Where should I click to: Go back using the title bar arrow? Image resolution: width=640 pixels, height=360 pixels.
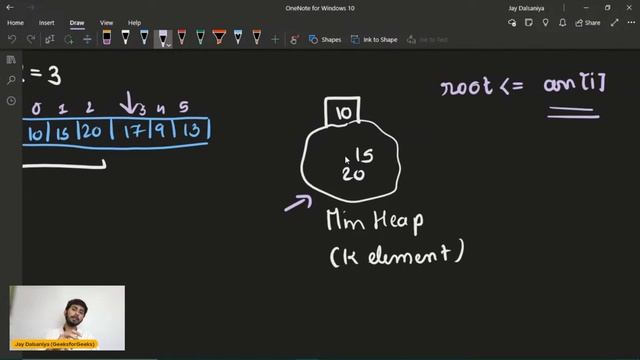coord(10,7)
